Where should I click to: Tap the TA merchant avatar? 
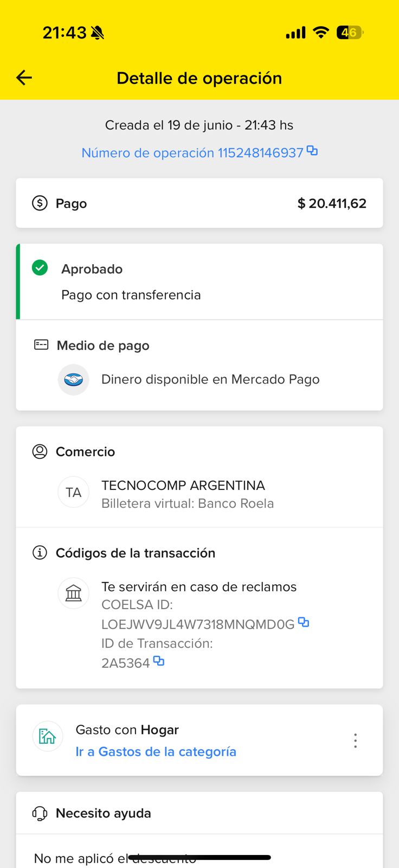pos(74,493)
